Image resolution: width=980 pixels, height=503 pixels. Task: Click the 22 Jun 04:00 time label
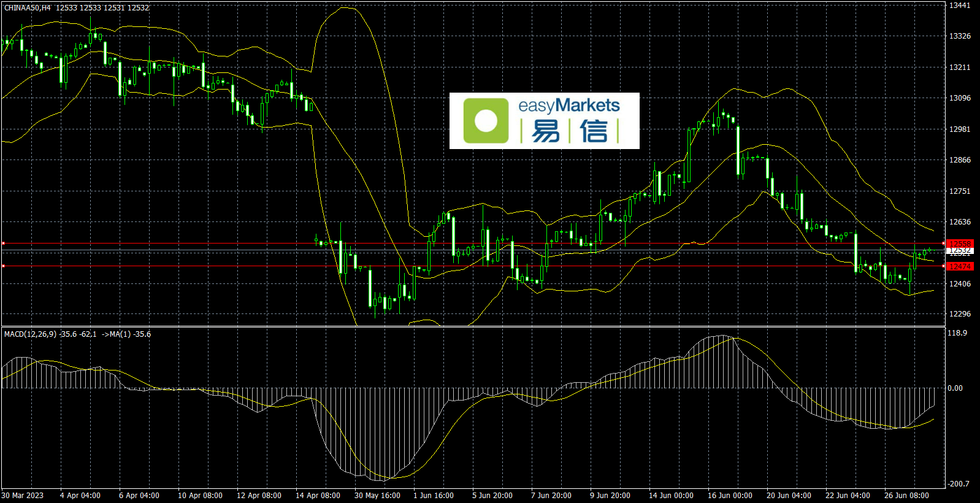848,496
